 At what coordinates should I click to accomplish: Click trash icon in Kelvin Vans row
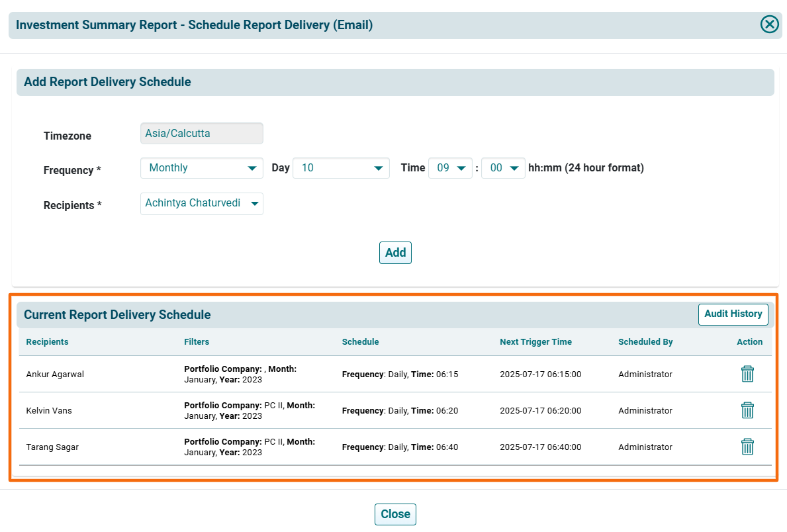(747, 410)
